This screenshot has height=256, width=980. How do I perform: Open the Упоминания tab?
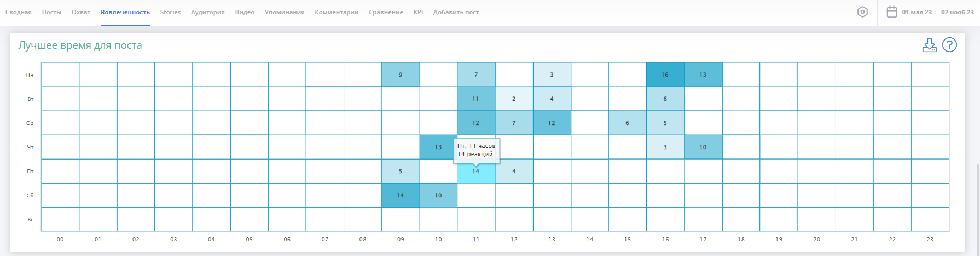[285, 12]
